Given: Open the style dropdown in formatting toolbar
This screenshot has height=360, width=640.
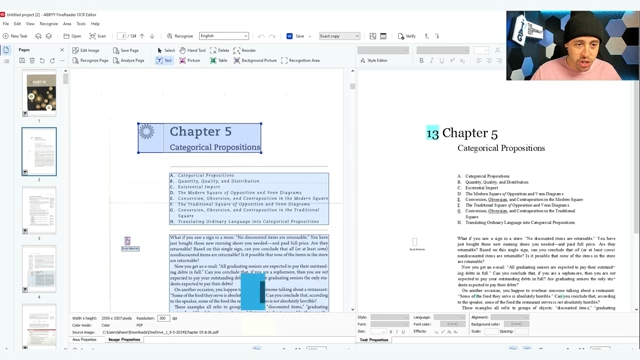Looking at the screenshot, I should [383, 50].
